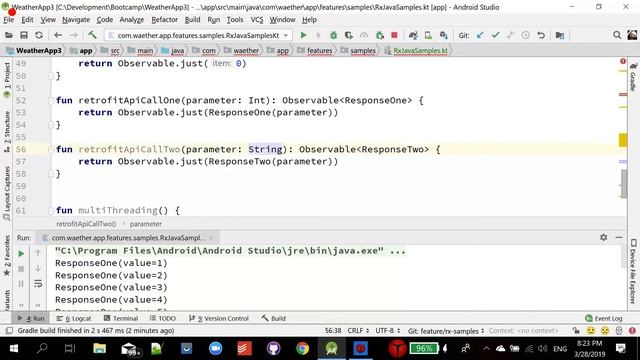The width and height of the screenshot is (640, 360).
Task: Switch to Logcat tool window
Action: coord(74,318)
